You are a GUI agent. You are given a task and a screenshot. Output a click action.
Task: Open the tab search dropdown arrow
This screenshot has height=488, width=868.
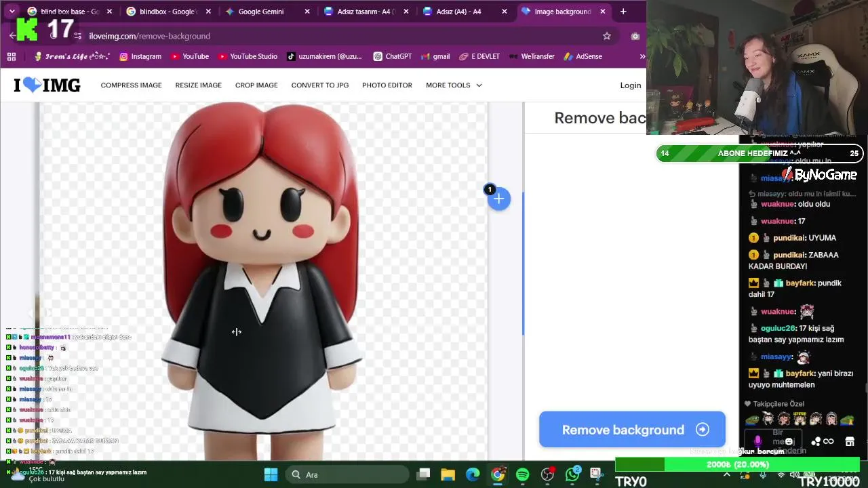point(12,12)
